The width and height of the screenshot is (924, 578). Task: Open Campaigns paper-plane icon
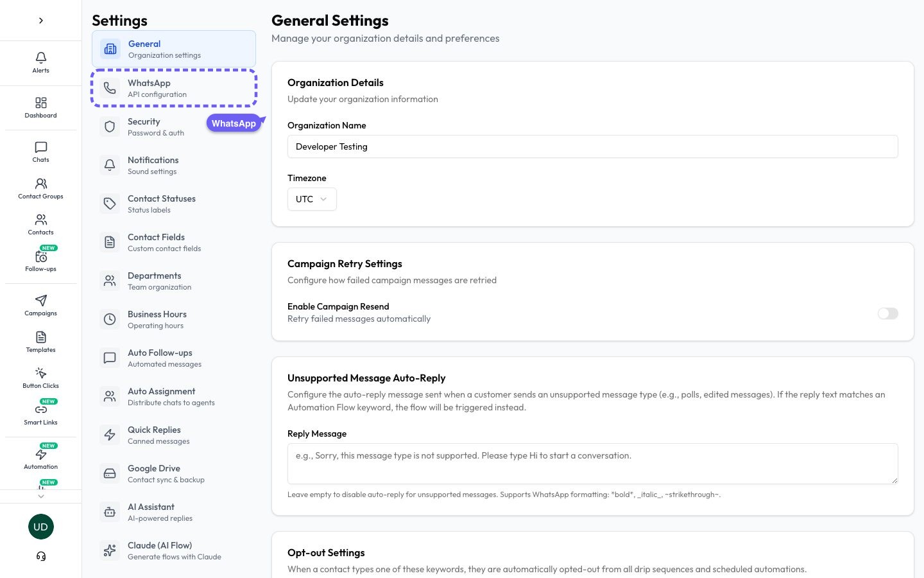coord(40,301)
